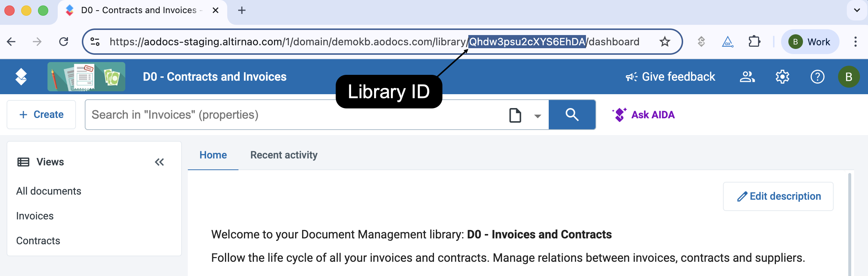Open the people sharing icon
Image resolution: width=868 pixels, height=276 pixels.
point(747,77)
